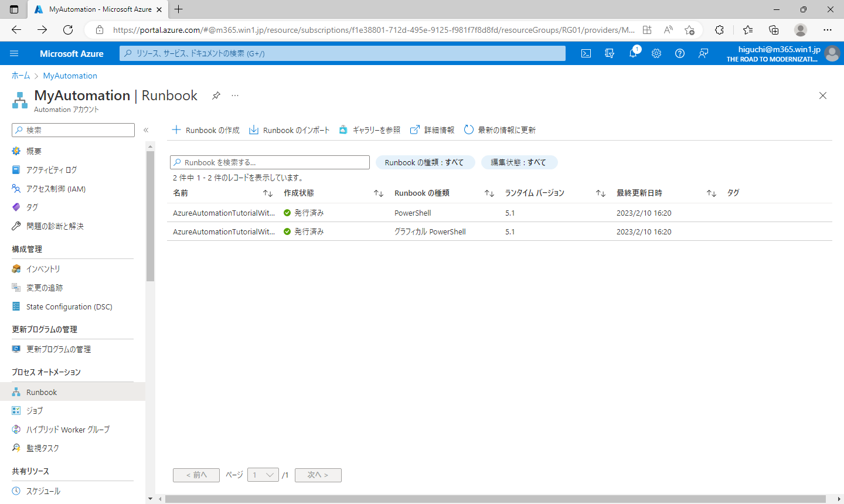
Task: Open a new browser tab with plus
Action: pos(178,9)
